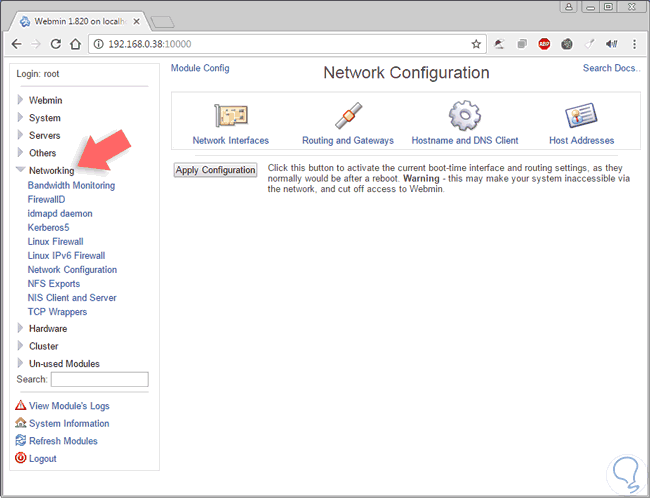Click the red warning triangle beside View Module's Logs
The width and height of the screenshot is (650, 498).
click(20, 405)
